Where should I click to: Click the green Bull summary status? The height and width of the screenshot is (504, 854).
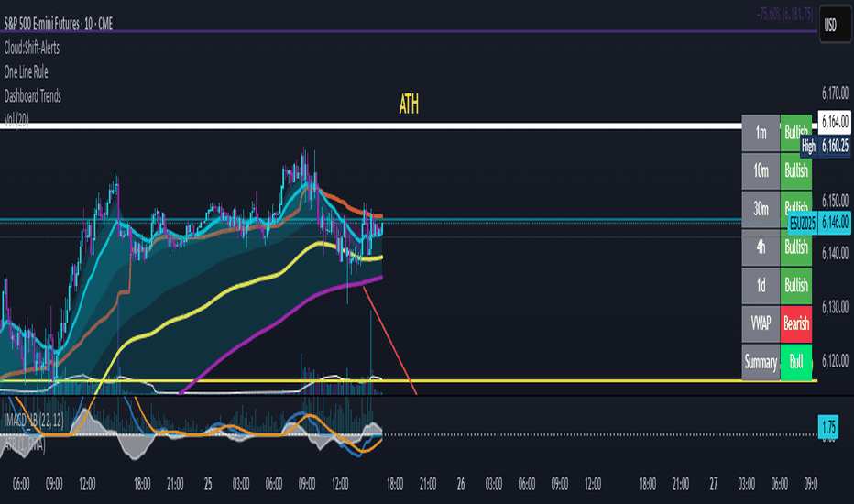pyautogui.click(x=795, y=362)
